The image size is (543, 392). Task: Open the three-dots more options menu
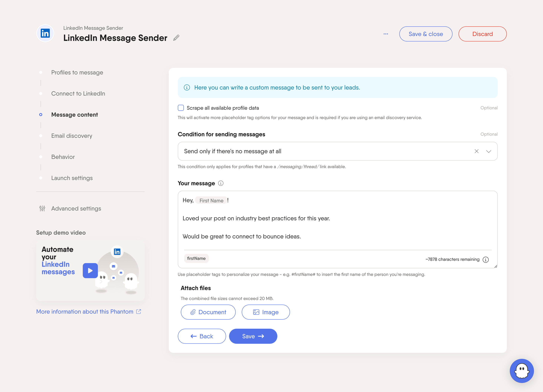point(386,34)
